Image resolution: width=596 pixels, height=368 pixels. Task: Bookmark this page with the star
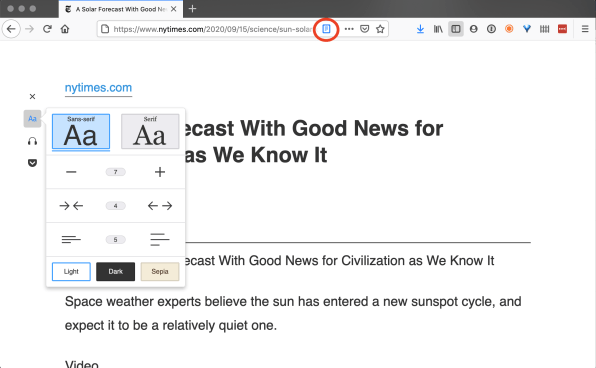pos(380,29)
